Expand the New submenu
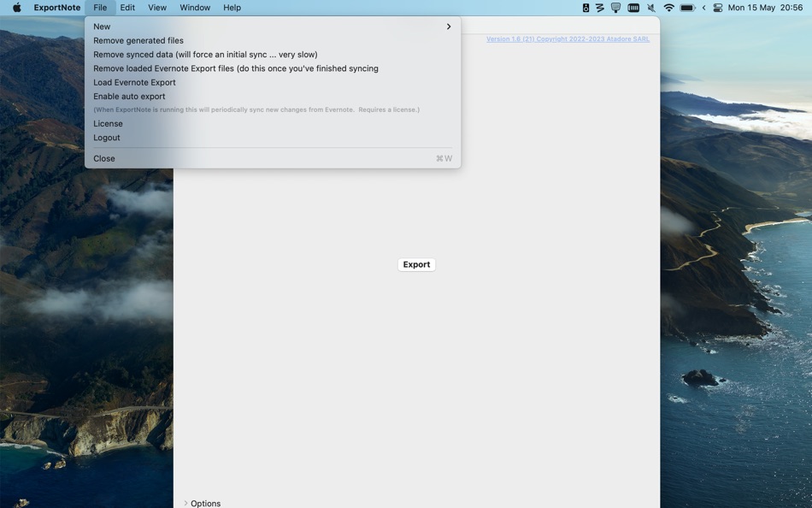The image size is (812, 508). [x=273, y=27]
